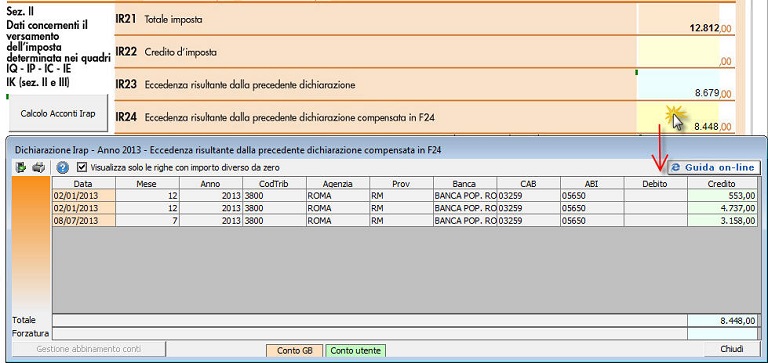768x363 pixels.
Task: Click IR24 field with value 8.448,00
Action: [x=678, y=118]
